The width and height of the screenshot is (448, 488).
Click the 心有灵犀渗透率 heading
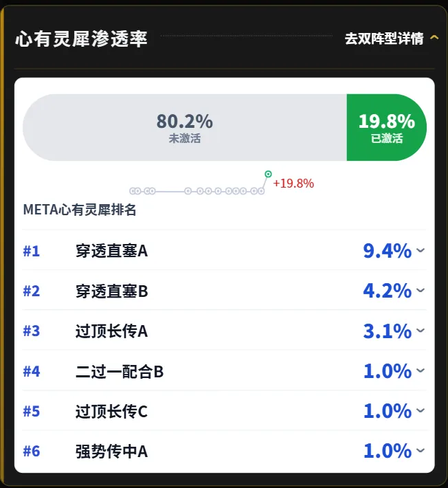81,39
